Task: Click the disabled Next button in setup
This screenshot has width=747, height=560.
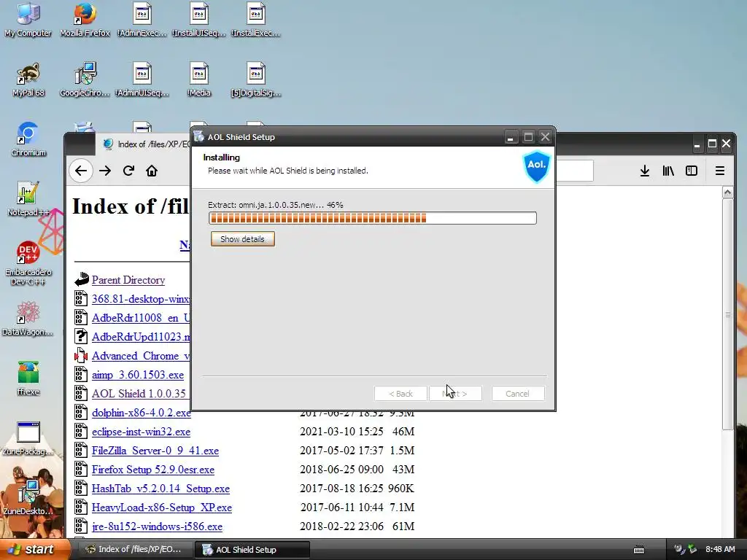Action: (x=455, y=394)
